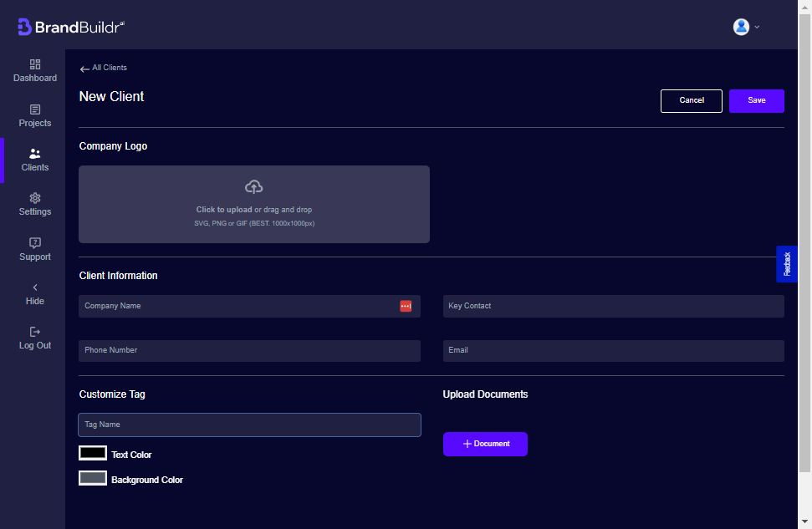Go to Settings menu label

34,211
